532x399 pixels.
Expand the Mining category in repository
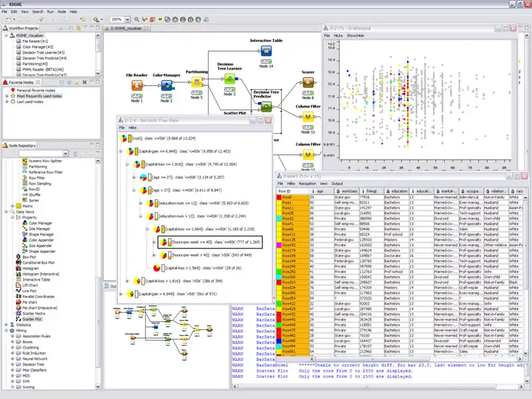tap(7, 331)
